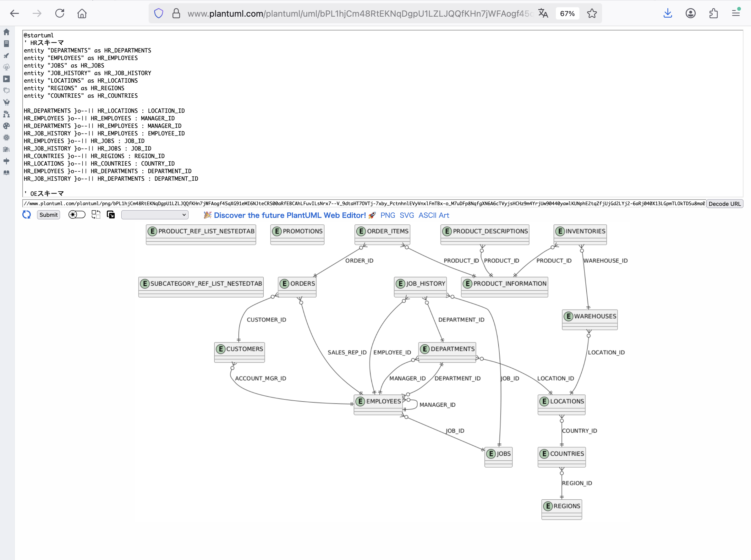The width and height of the screenshot is (751, 560).
Task: Open the browser hamburger menu
Action: click(x=735, y=14)
